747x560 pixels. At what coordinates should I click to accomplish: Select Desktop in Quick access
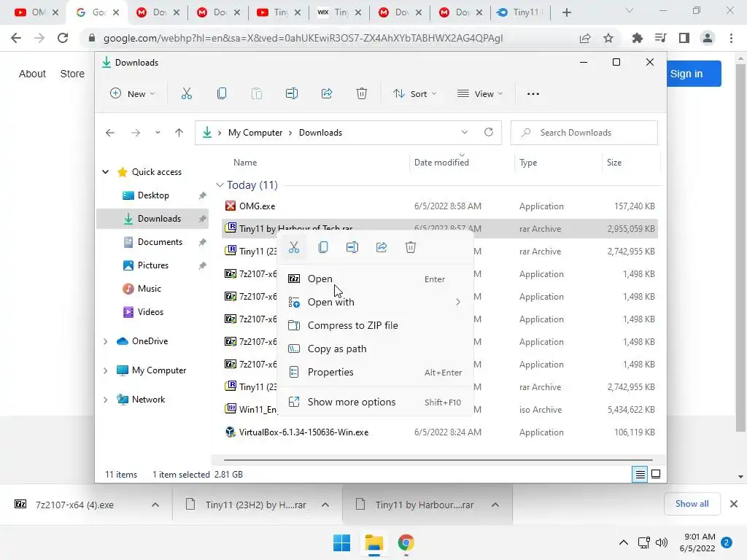click(x=153, y=195)
